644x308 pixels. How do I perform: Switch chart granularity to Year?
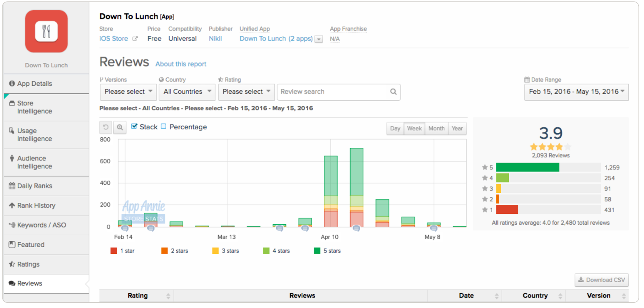[457, 128]
